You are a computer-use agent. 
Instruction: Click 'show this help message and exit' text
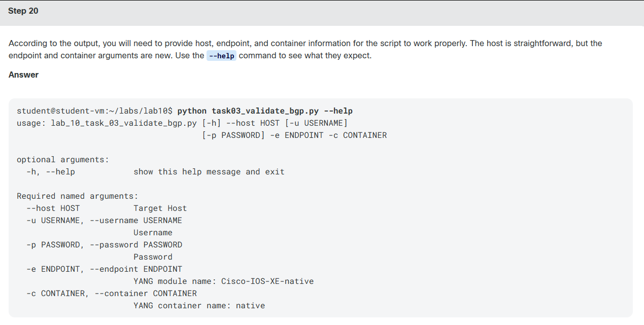209,171
